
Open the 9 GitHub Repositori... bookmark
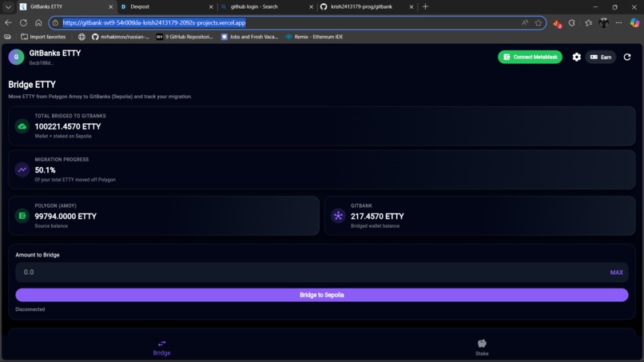tap(185, 37)
